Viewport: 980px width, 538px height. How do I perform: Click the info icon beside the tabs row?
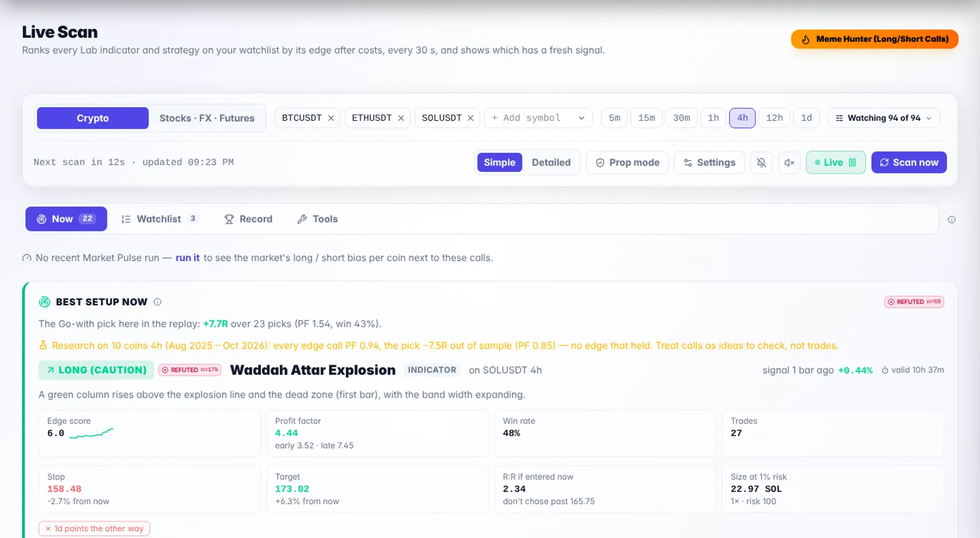(951, 219)
